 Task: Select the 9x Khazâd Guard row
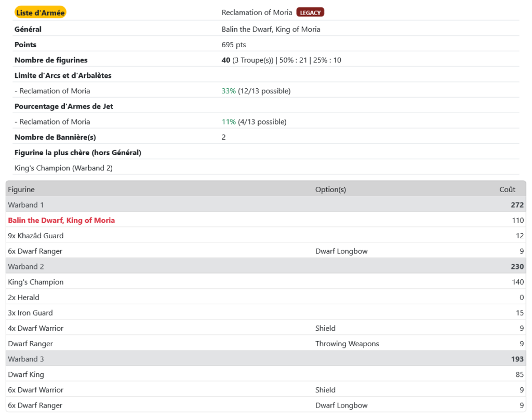pos(265,236)
